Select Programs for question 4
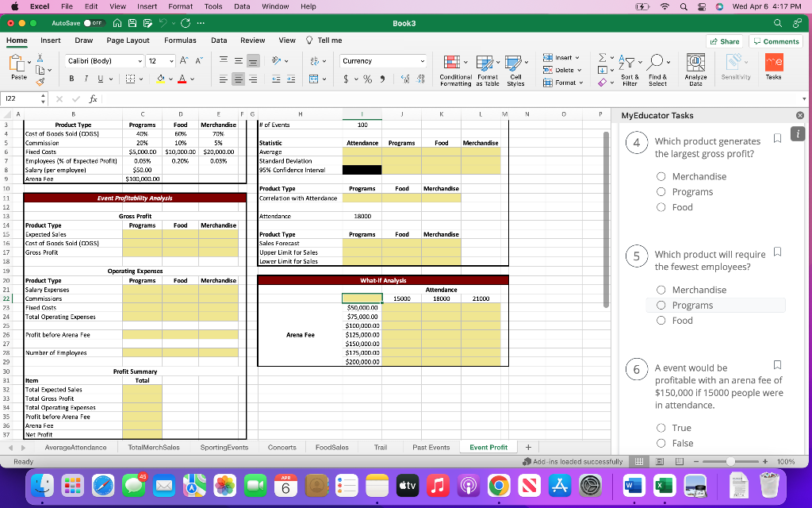The image size is (812, 508). point(661,192)
